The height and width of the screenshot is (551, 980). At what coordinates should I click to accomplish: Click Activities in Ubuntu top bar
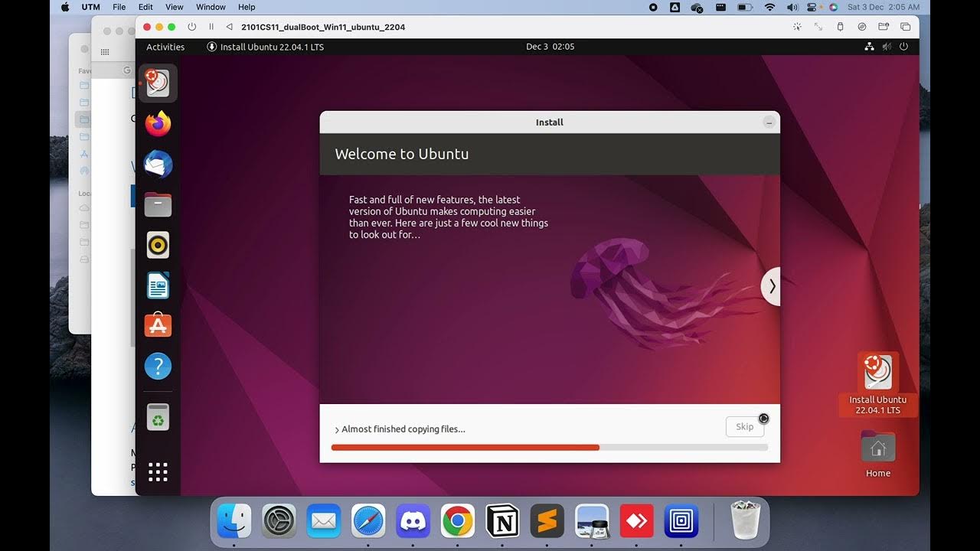click(x=165, y=47)
